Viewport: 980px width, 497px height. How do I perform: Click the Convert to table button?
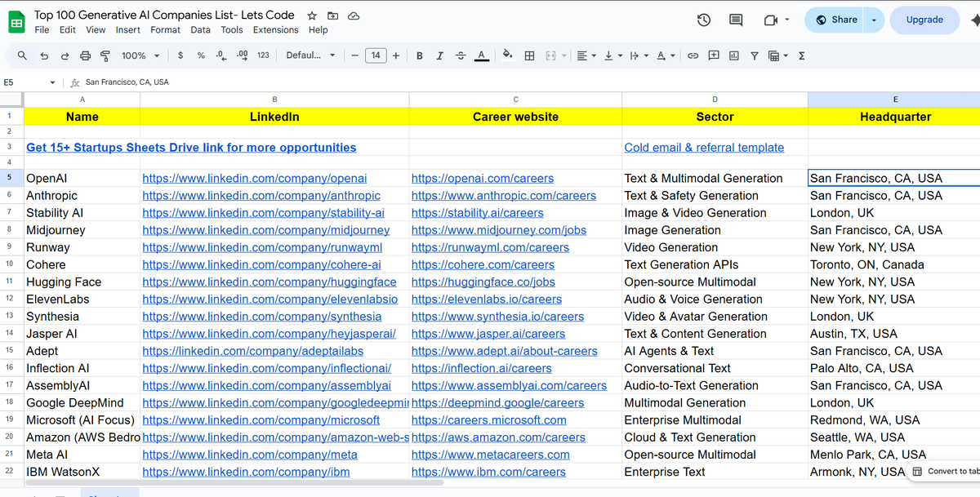click(x=946, y=472)
